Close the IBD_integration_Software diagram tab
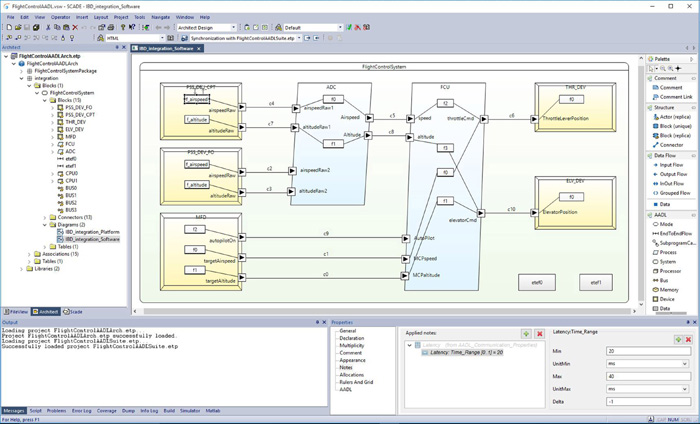Image resolution: width=700 pixels, height=424 pixels. [199, 48]
